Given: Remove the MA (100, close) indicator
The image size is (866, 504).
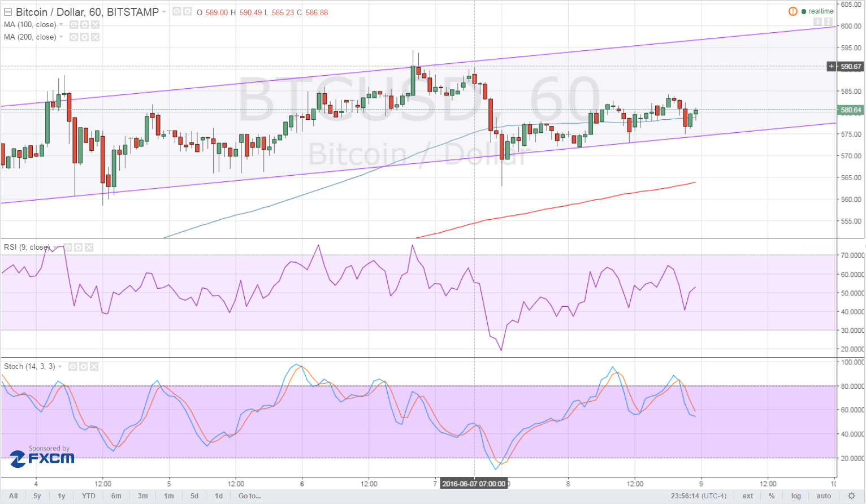Looking at the screenshot, I should (96, 25).
